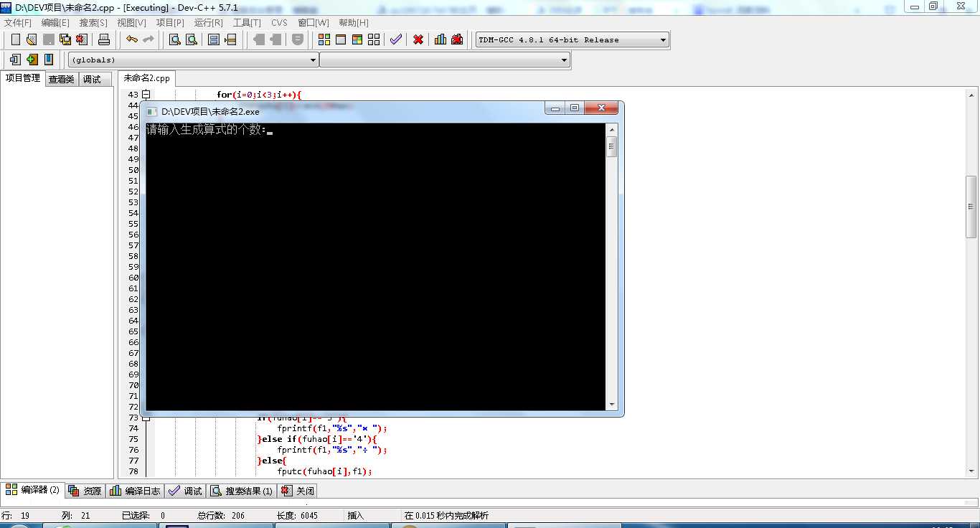Viewport: 980px width, 528px height.
Task: Switch to the 调试 side tab
Action: click(x=95, y=79)
